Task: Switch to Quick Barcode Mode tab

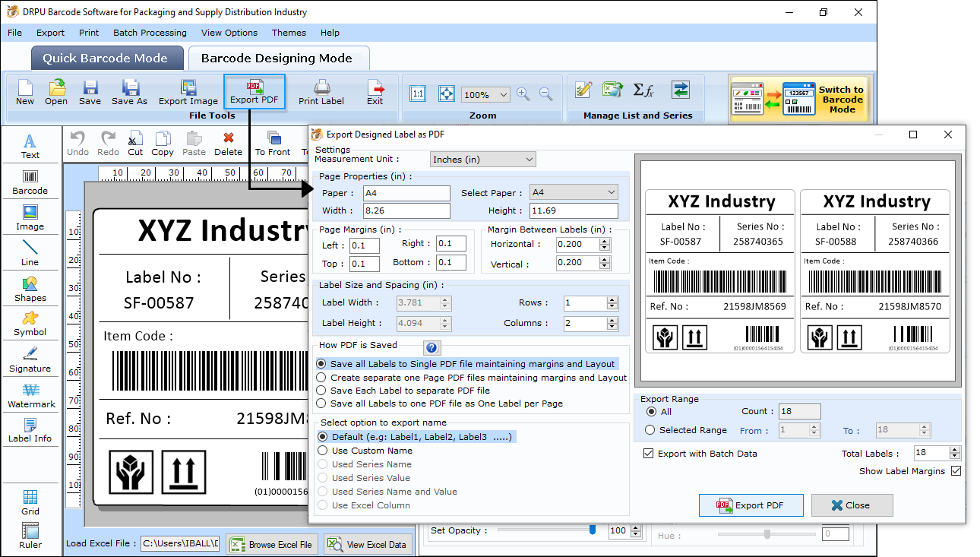Action: tap(106, 58)
